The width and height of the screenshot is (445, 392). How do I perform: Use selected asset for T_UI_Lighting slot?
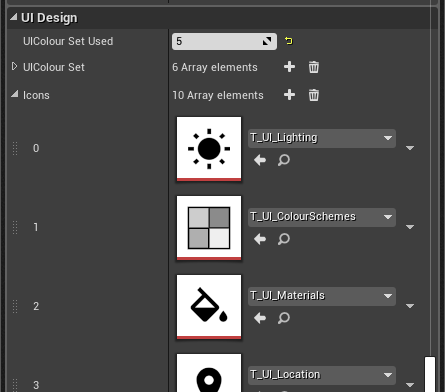[260, 160]
